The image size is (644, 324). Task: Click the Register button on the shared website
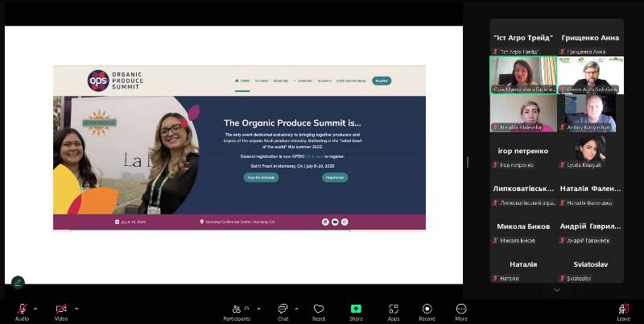pyautogui.click(x=382, y=81)
